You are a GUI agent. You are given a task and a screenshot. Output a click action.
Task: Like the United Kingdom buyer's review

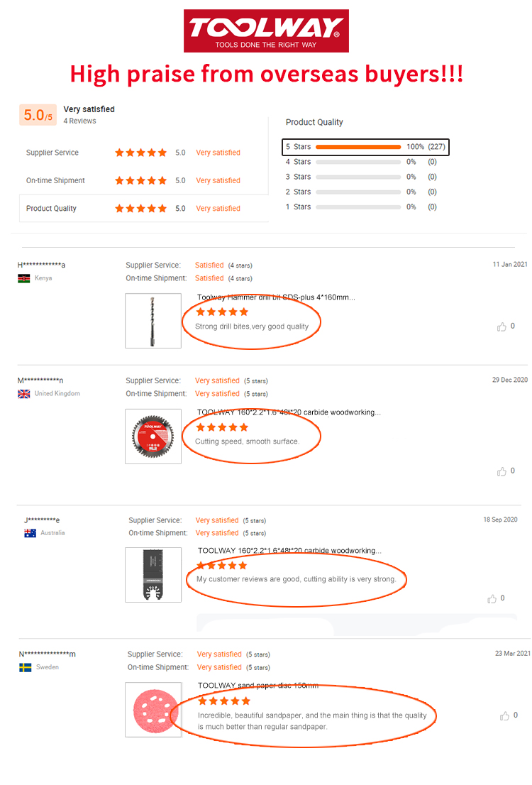(501, 471)
